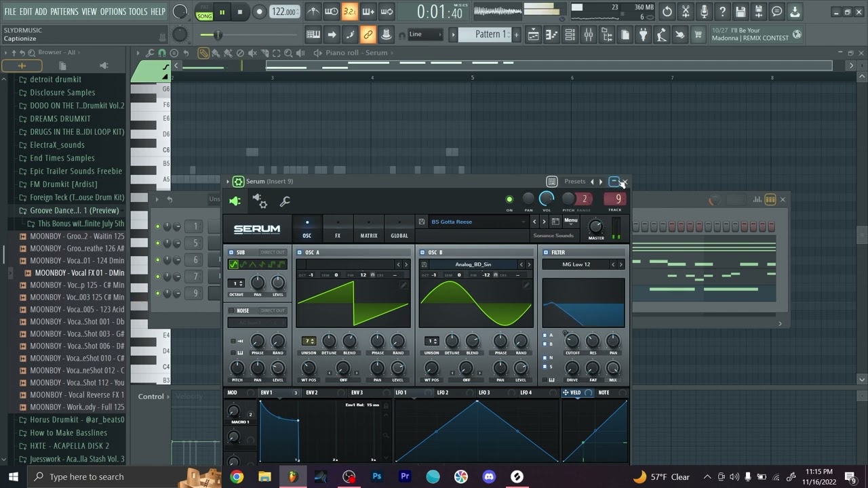Open Serum preset browser icon next to Menu

(x=555, y=222)
